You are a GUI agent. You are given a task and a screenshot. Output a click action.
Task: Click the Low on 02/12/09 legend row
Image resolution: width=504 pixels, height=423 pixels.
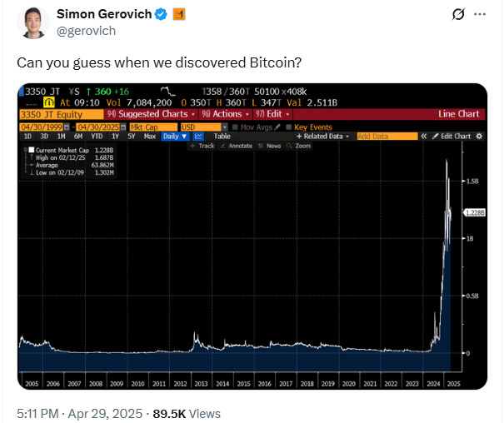point(72,172)
